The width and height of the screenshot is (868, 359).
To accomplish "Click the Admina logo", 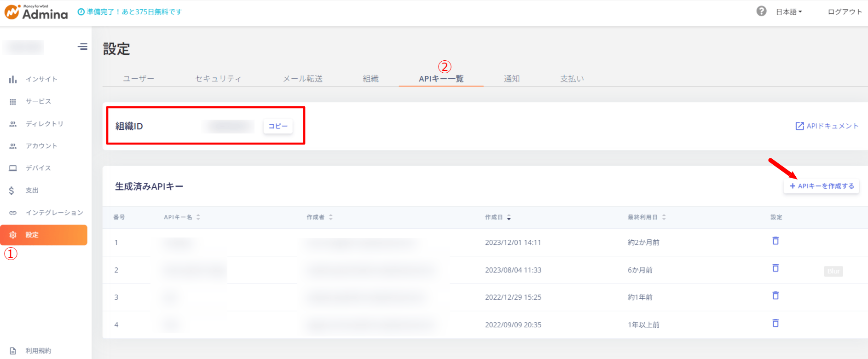I will coord(36,12).
